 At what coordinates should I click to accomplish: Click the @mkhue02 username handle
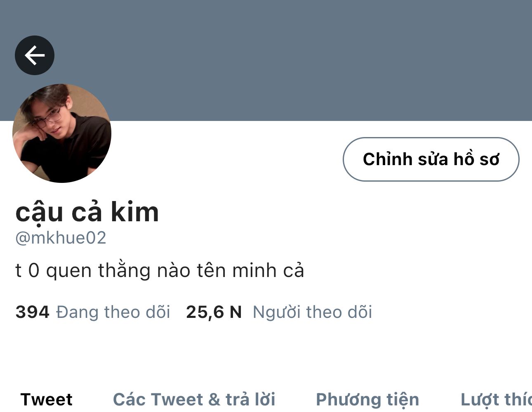[61, 238]
